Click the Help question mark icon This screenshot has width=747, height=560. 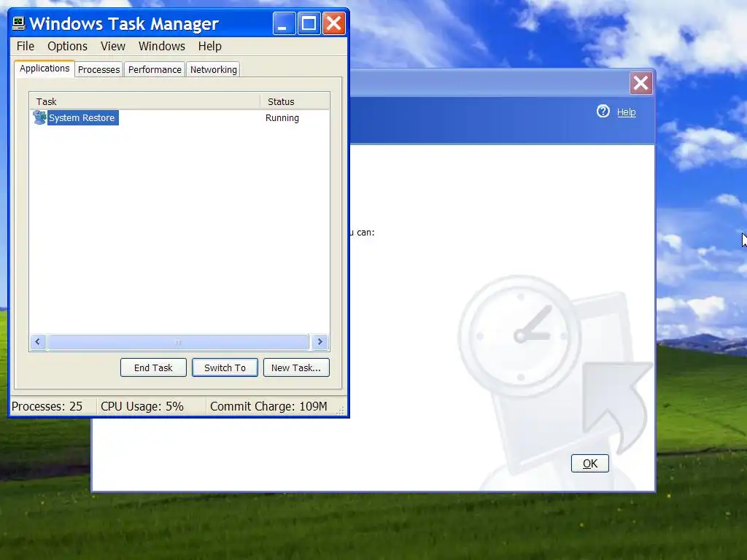tap(603, 112)
